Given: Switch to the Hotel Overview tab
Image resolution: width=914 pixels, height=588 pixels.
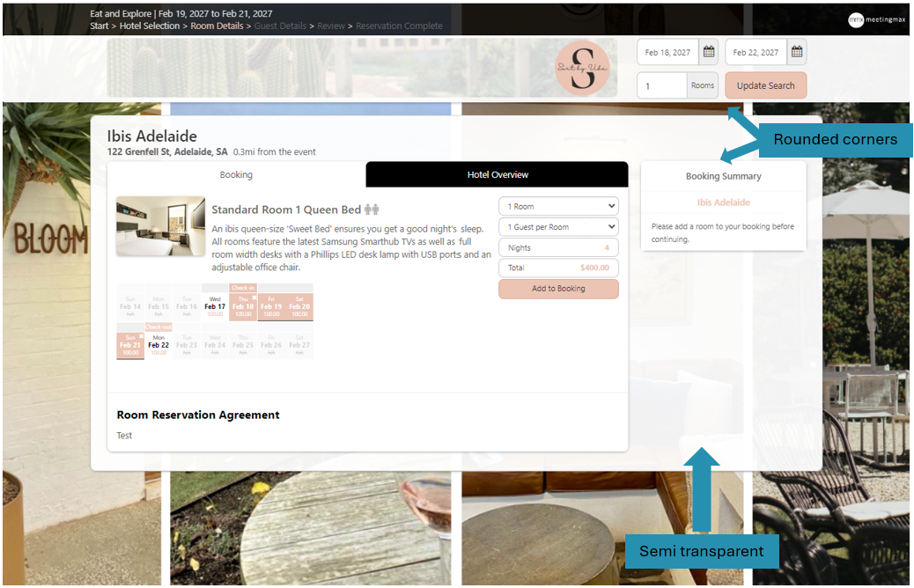Looking at the screenshot, I should click(x=498, y=174).
